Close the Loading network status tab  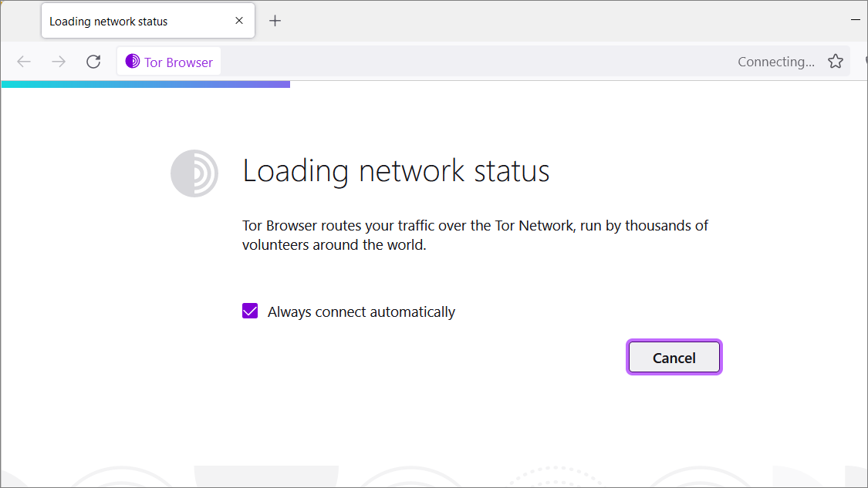pyautogui.click(x=239, y=21)
